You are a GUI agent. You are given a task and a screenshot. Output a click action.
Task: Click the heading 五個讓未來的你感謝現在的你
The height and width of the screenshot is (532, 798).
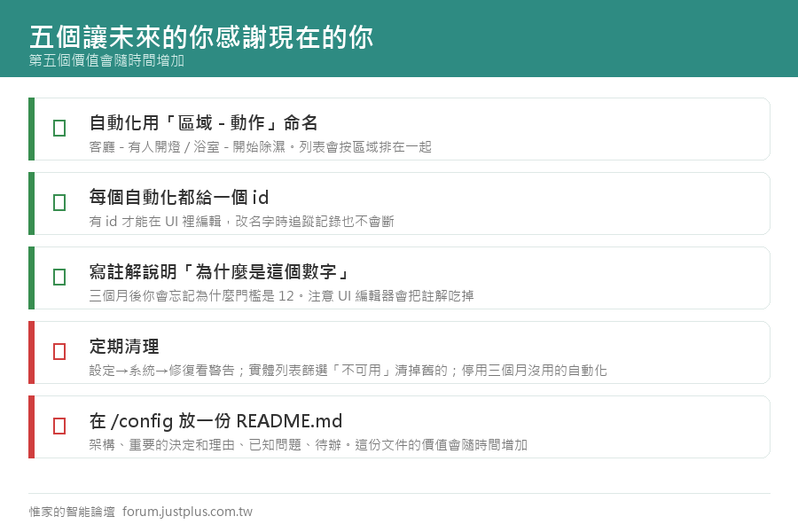click(x=201, y=37)
